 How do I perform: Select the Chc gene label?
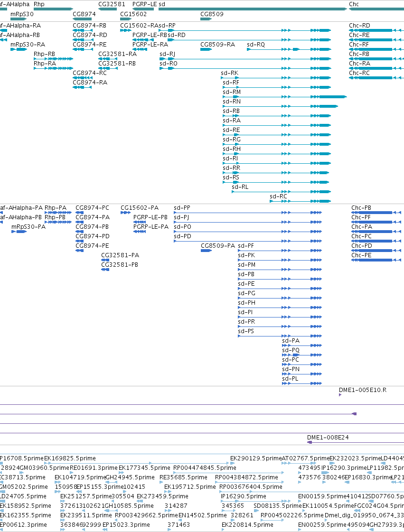[354, 4]
